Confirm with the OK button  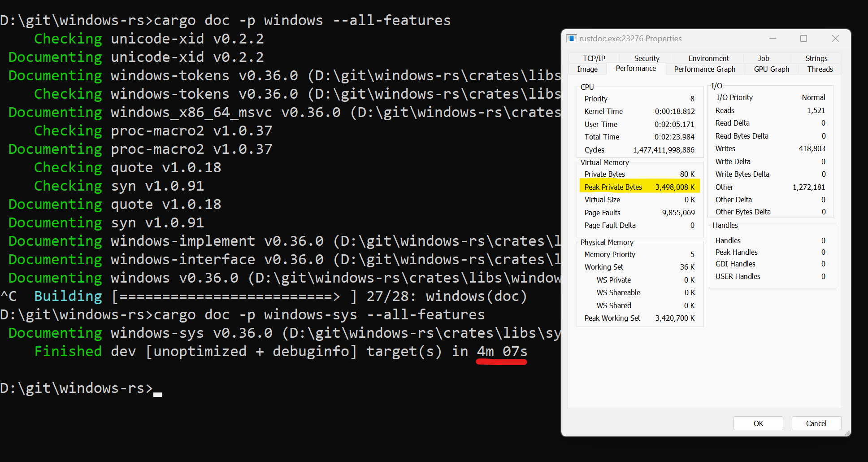758,423
